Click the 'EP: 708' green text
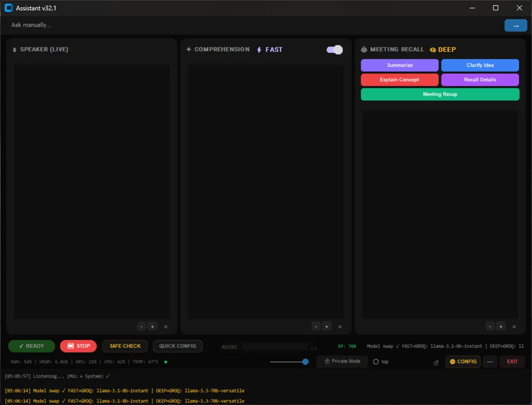The image size is (532, 405). pos(347,346)
